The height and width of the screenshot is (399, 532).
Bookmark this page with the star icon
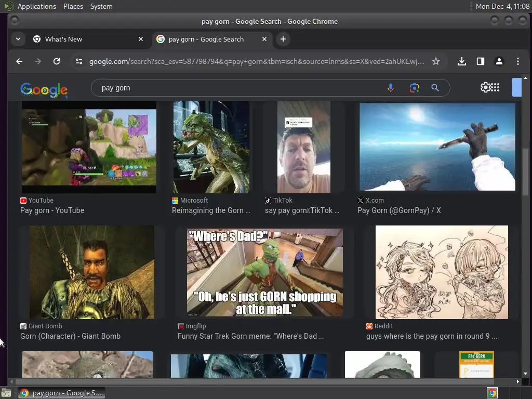436,61
